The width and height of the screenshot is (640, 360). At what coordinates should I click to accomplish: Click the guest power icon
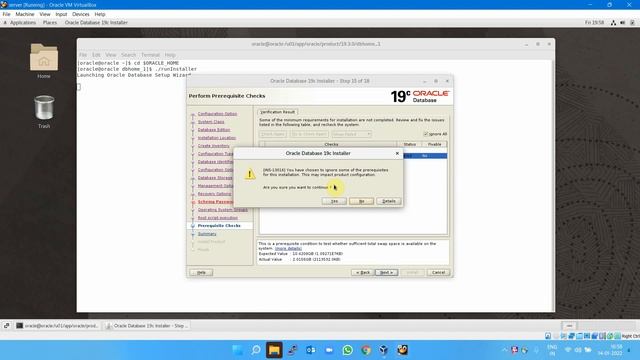coord(632,23)
